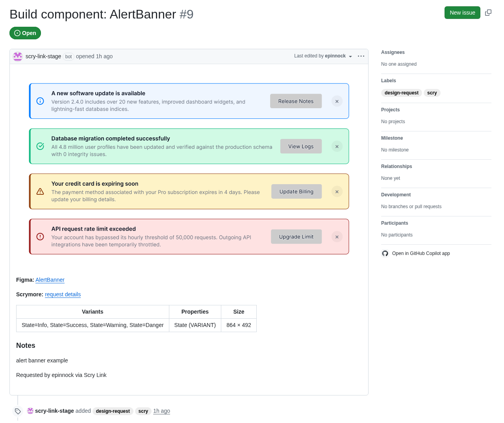Screen dimensions: 504x423
Task: Click the Update Billing button
Action: point(296,192)
